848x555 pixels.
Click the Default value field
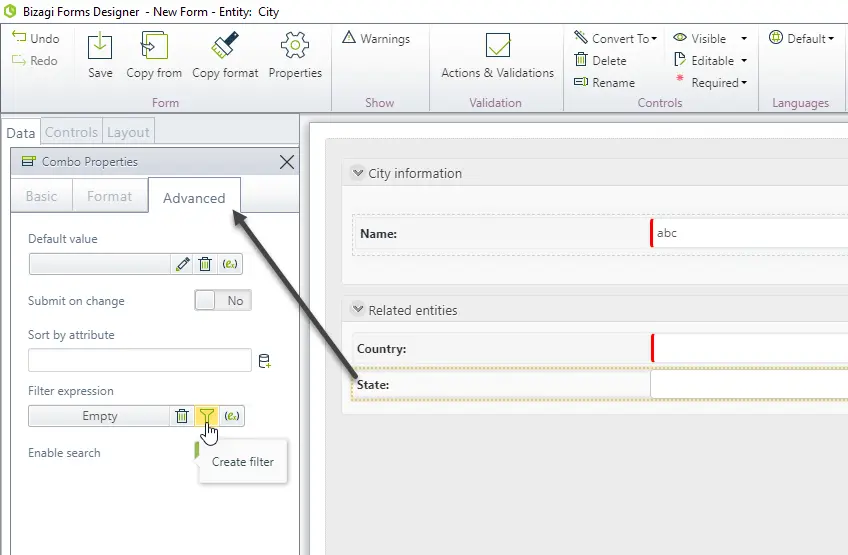point(100,264)
